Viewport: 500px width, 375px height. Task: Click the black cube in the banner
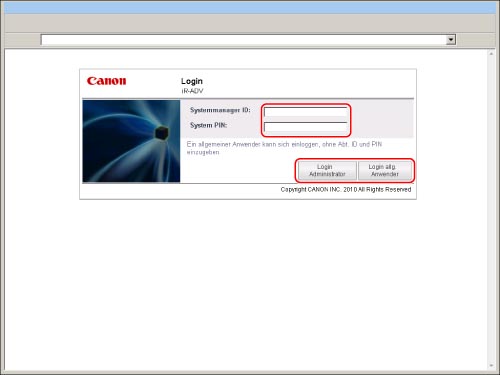pyautogui.click(x=162, y=133)
